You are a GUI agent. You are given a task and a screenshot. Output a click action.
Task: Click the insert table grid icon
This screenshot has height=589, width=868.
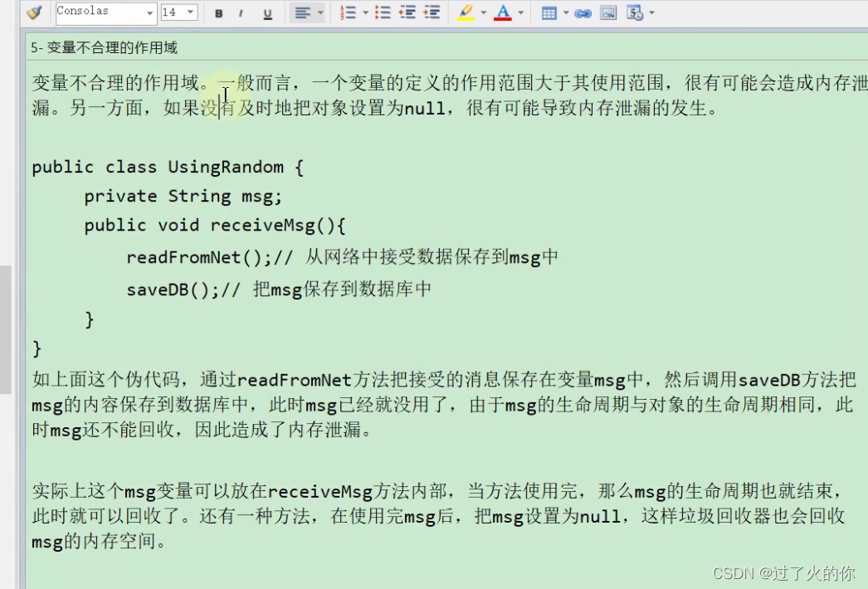pyautogui.click(x=551, y=12)
